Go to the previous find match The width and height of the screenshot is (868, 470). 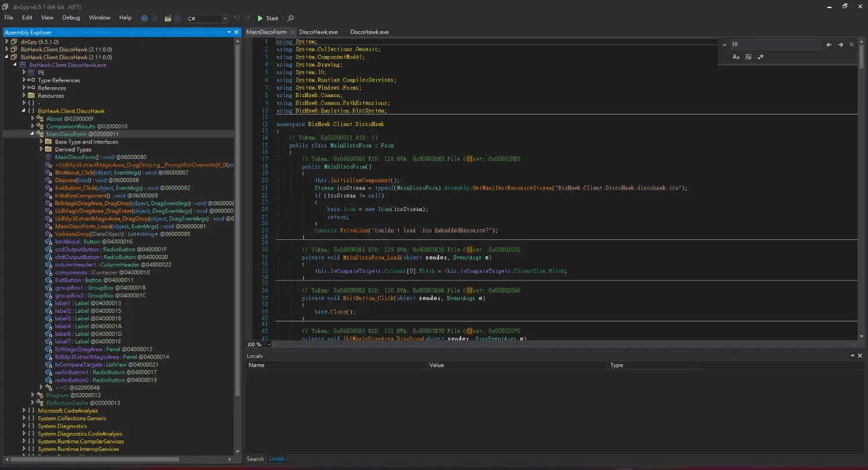click(829, 45)
